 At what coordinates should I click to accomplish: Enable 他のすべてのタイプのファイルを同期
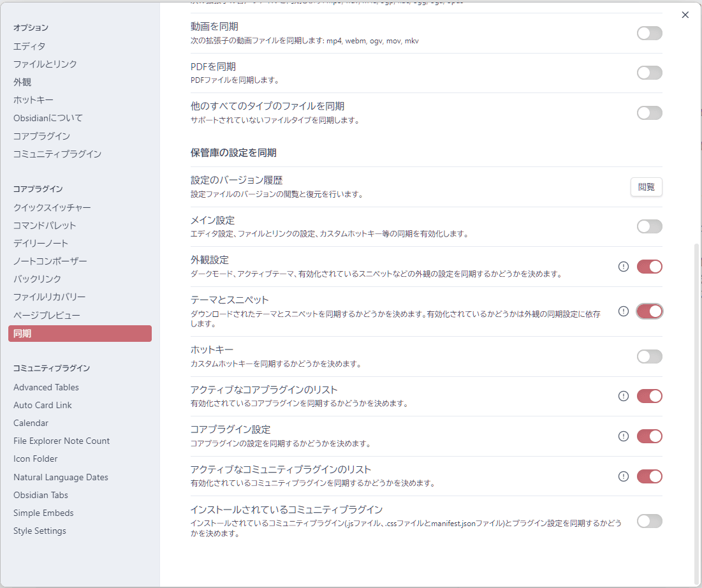[x=649, y=112]
